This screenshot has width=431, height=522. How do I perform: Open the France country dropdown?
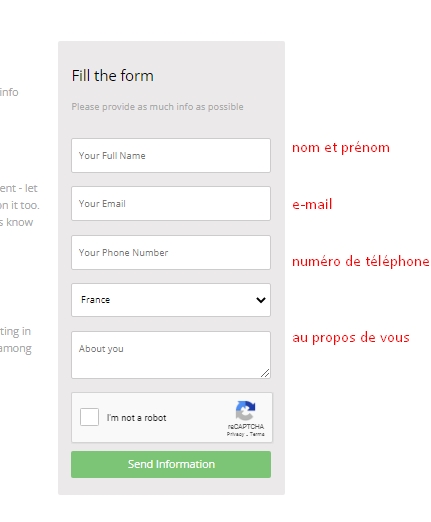[x=171, y=300]
